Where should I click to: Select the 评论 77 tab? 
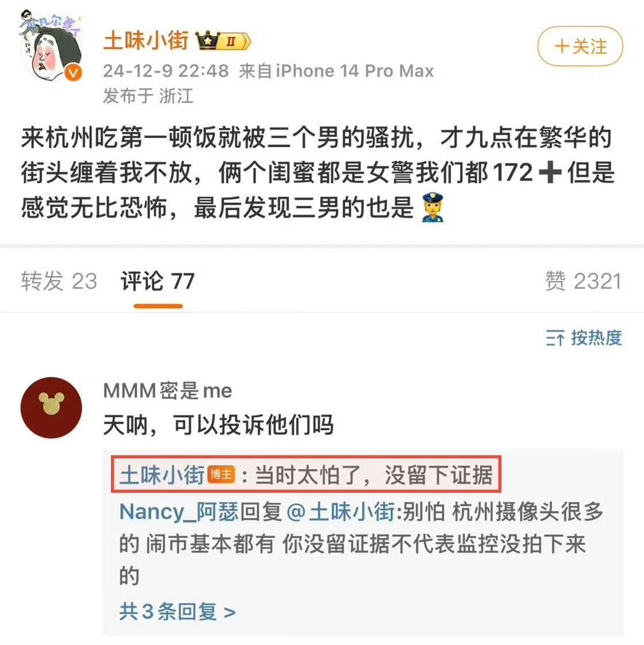[x=158, y=281]
